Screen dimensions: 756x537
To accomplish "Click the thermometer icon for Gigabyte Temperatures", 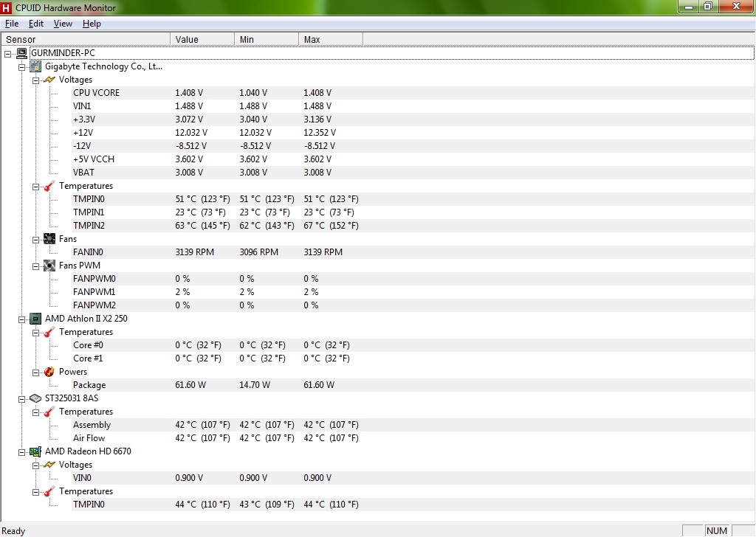I will click(x=49, y=186).
